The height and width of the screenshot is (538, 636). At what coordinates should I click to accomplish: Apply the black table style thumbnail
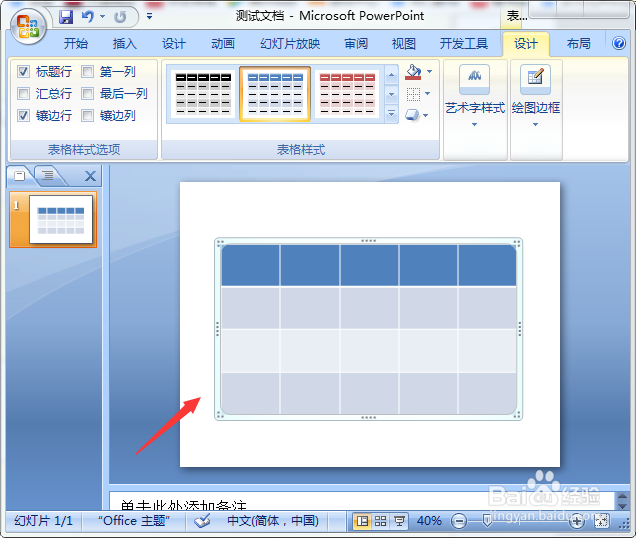(x=203, y=94)
